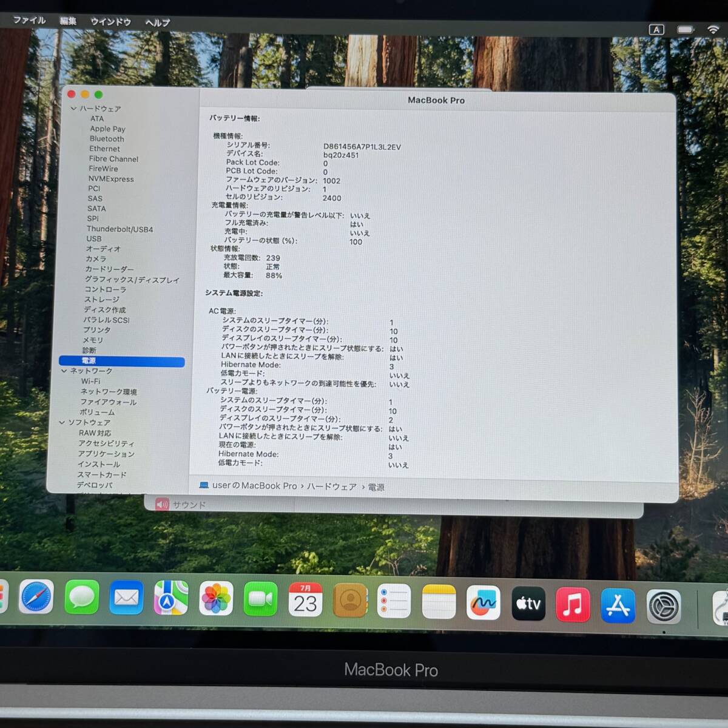728x728 pixels.
Task: Click the battery icon in the menu bar
Action: click(686, 29)
